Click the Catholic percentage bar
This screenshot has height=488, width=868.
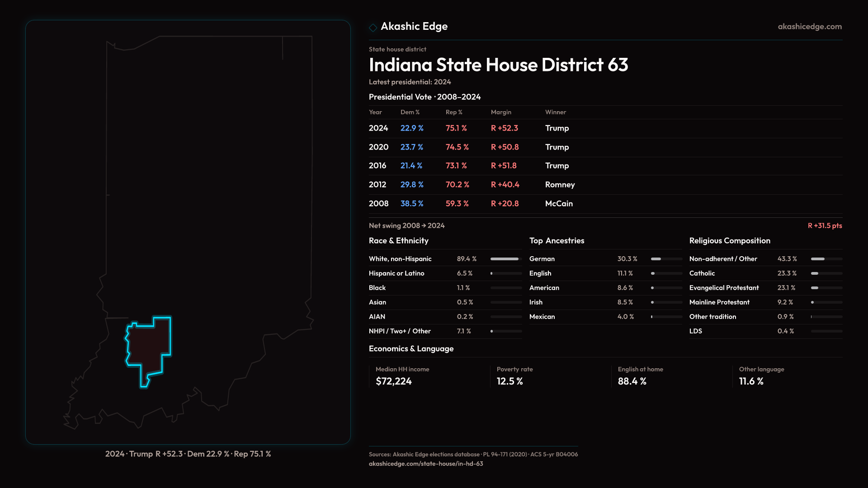826,273
